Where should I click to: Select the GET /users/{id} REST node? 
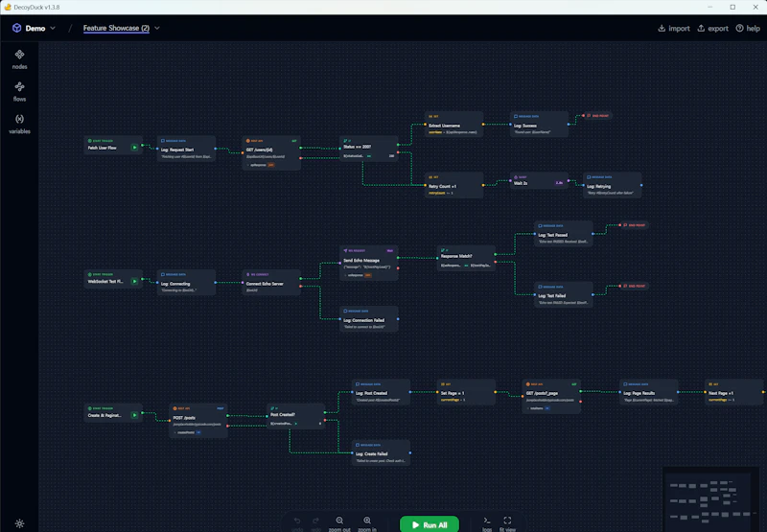pos(271,153)
